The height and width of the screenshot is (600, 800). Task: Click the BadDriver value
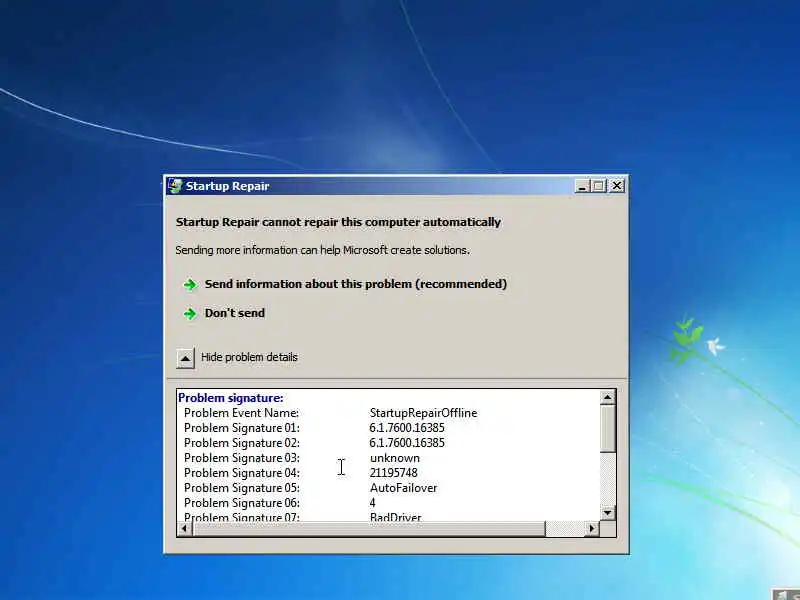tap(395, 517)
